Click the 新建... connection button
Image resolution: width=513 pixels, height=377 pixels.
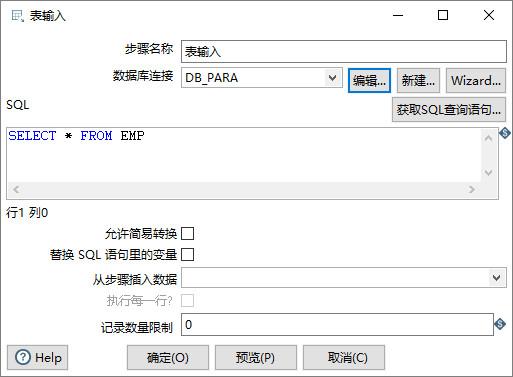pyautogui.click(x=418, y=80)
